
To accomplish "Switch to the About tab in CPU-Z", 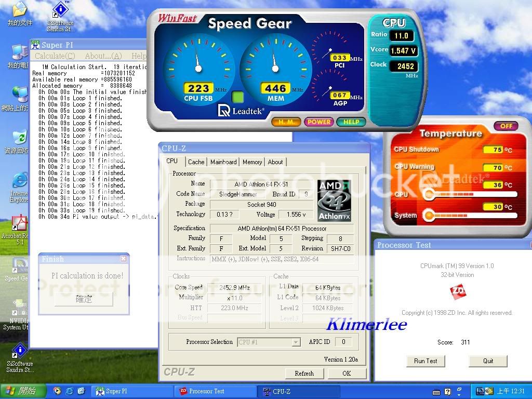I will click(275, 162).
